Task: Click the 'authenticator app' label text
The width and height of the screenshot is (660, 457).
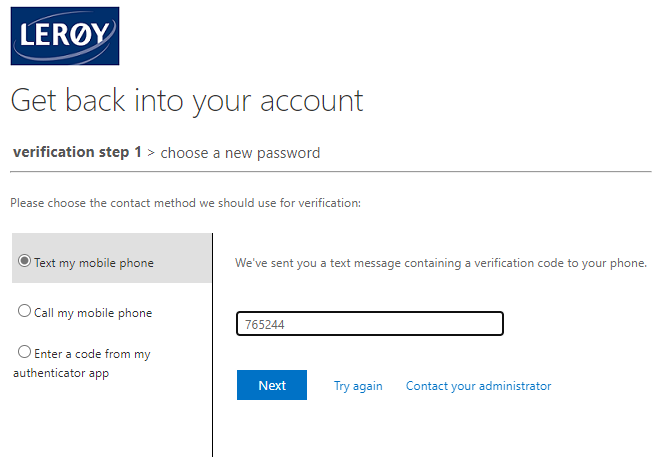Action: (61, 373)
